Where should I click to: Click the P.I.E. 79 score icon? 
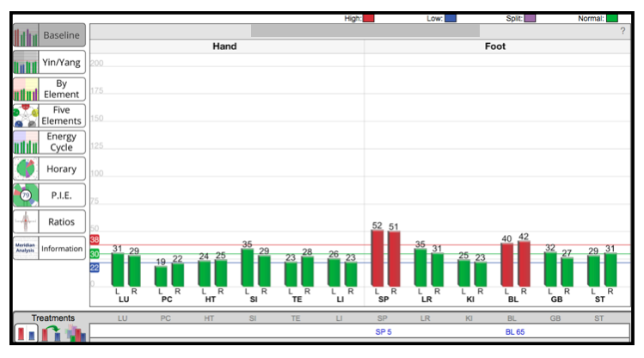[x=26, y=195]
